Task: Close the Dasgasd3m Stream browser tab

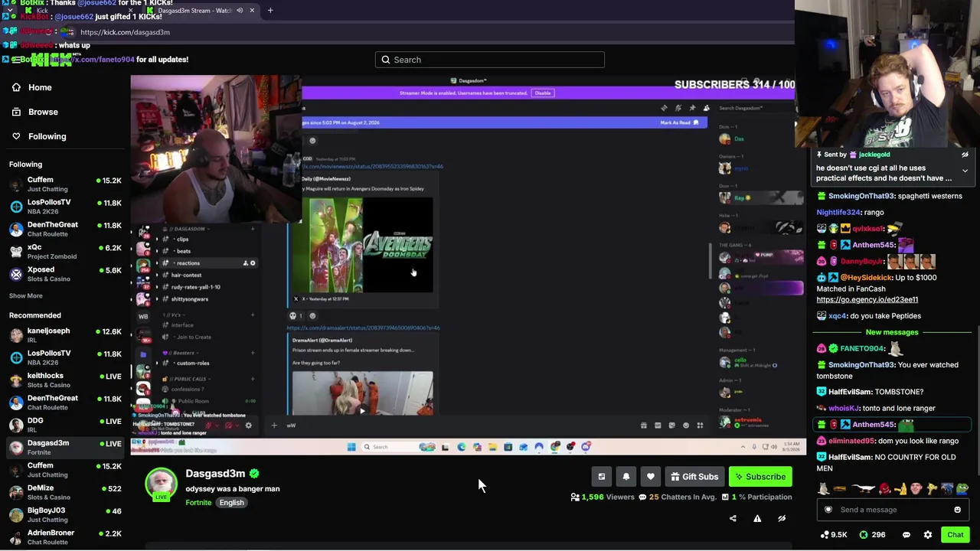Action: 252,11
